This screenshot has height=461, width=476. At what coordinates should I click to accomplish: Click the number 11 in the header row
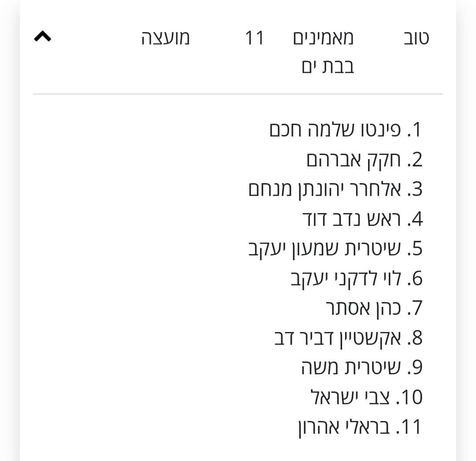click(254, 38)
